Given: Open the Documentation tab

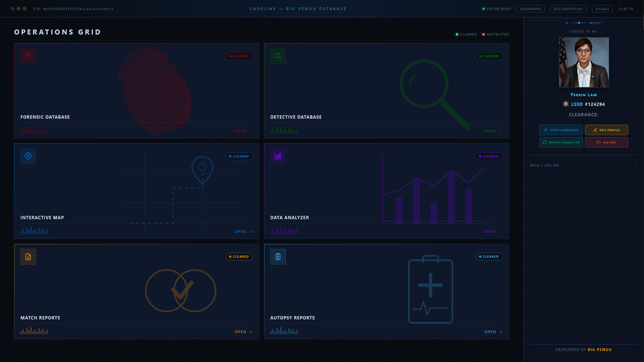Looking at the screenshot, I should (568, 9).
